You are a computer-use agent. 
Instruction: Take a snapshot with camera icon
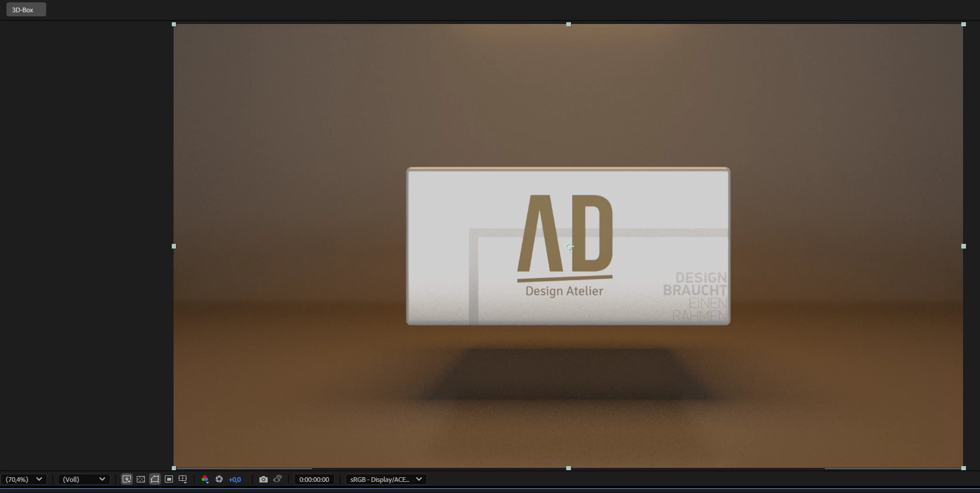coord(264,479)
